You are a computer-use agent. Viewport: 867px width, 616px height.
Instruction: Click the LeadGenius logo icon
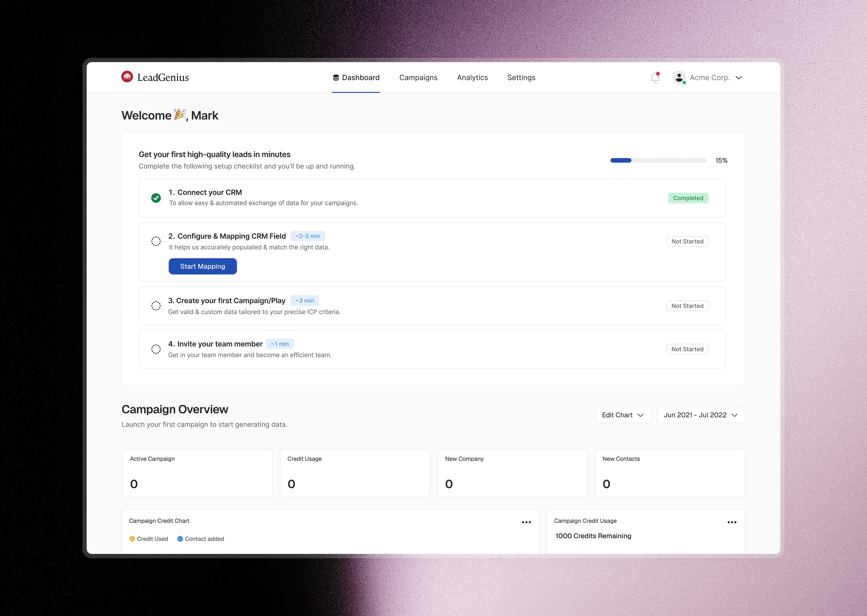(127, 77)
